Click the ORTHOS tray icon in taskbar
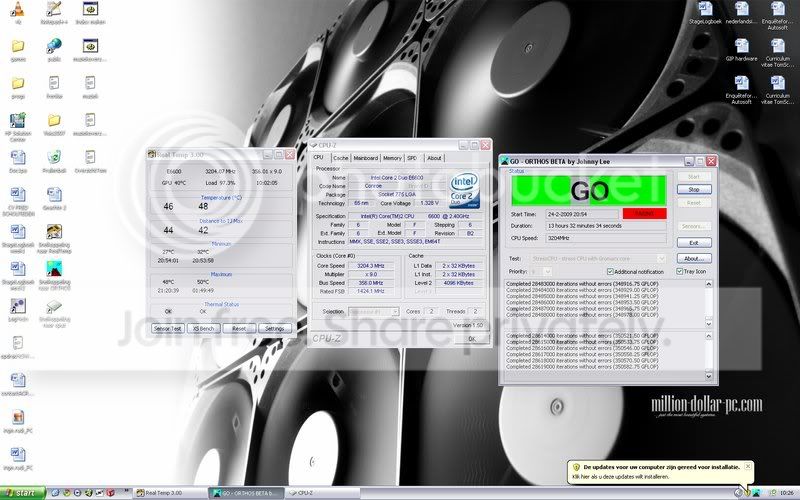 pos(756,493)
